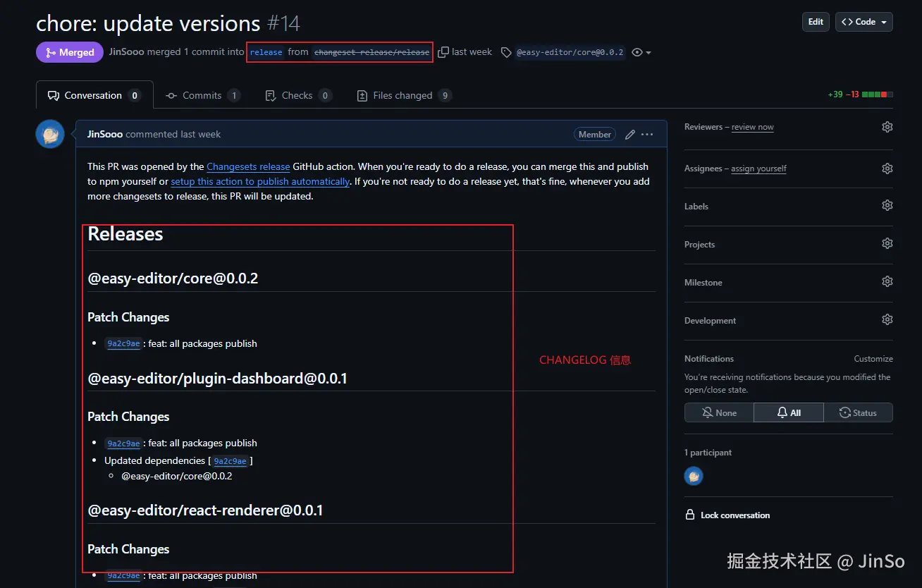Edit the comment with pencil icon

(630, 134)
